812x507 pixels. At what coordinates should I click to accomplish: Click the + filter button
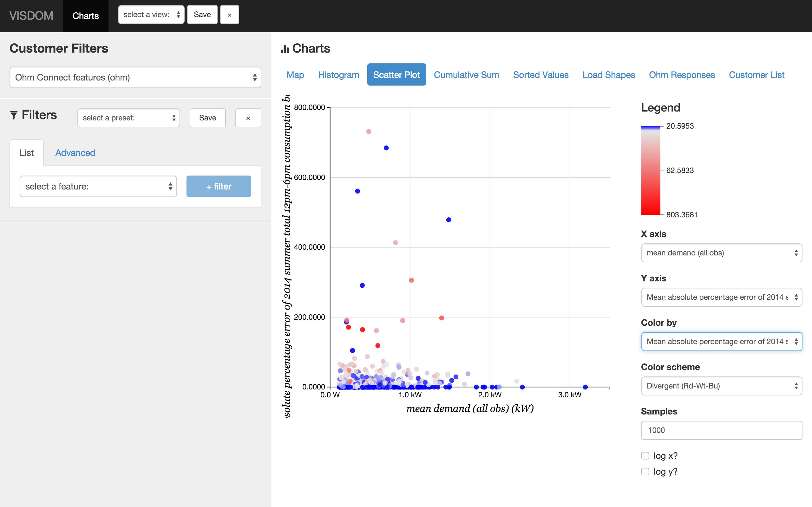pyautogui.click(x=219, y=186)
